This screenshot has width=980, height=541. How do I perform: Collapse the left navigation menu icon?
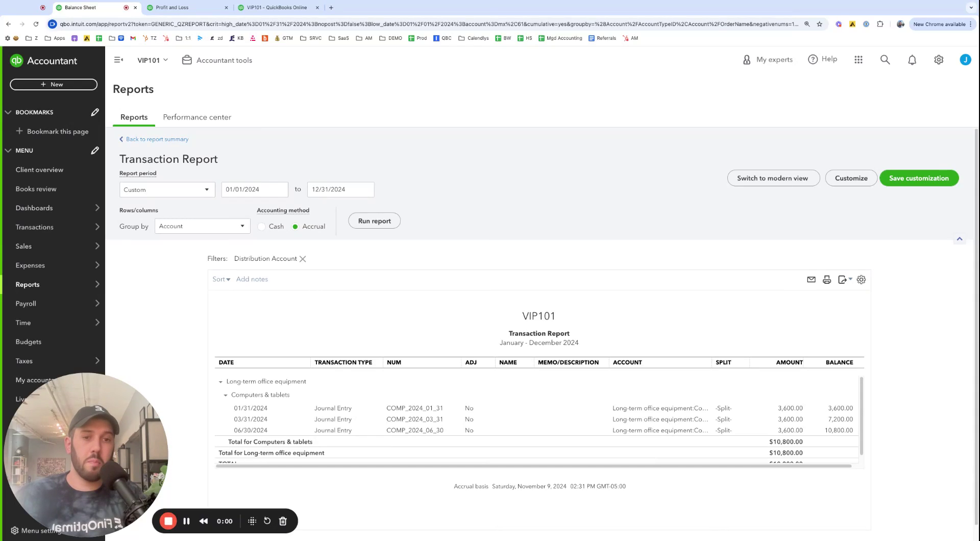pyautogui.click(x=118, y=60)
